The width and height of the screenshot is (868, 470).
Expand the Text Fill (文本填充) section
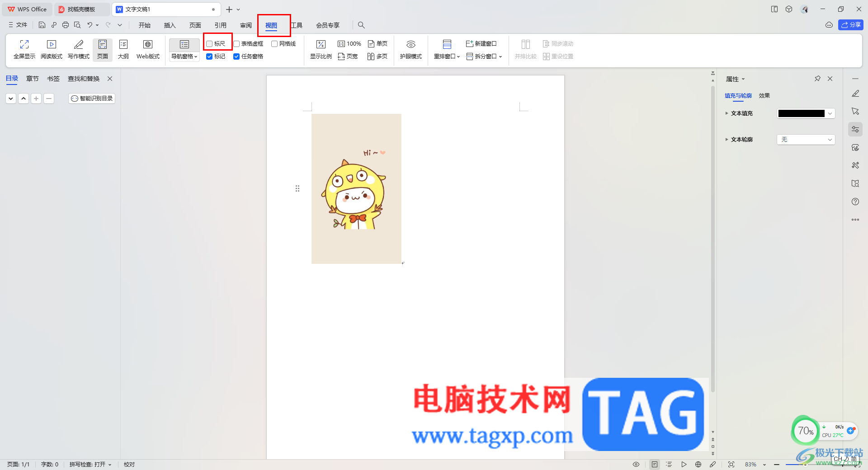pos(727,113)
